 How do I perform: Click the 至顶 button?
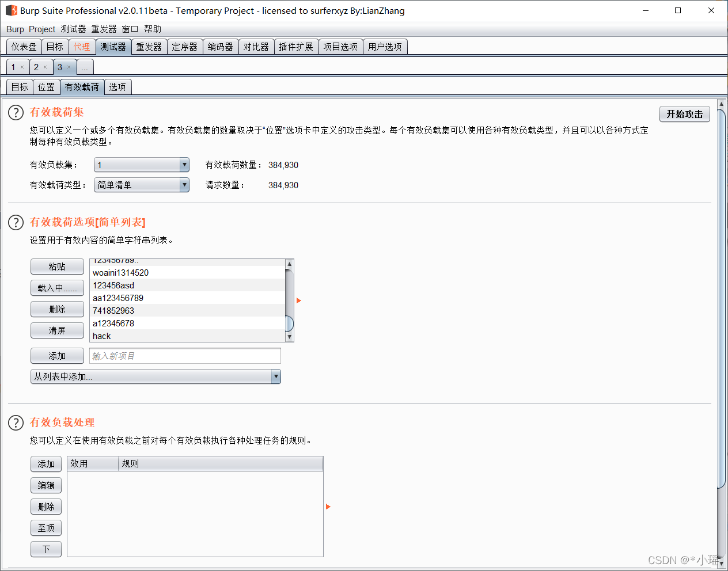click(46, 528)
